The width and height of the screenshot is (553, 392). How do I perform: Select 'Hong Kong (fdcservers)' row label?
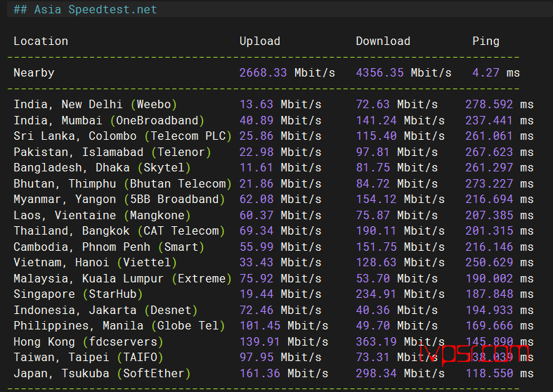click(x=89, y=343)
